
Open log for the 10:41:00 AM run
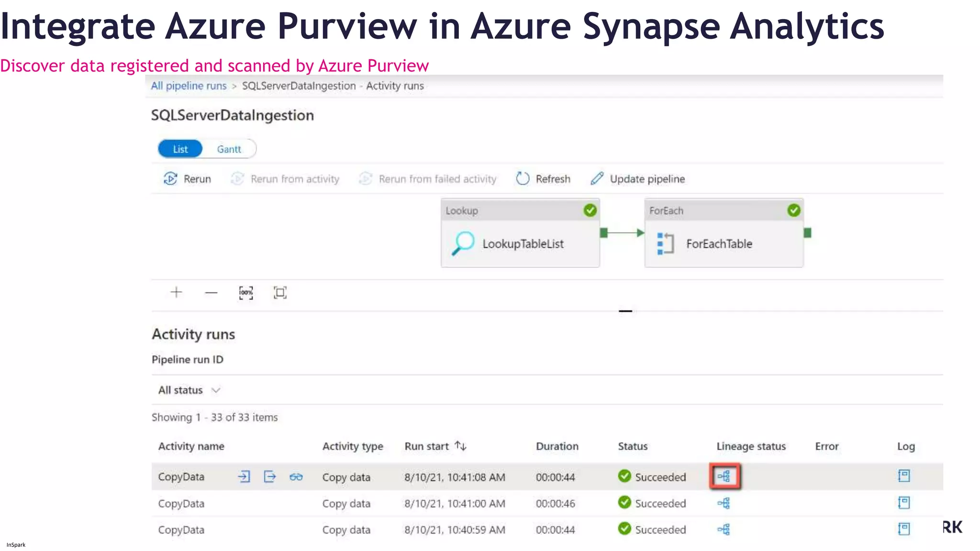(904, 503)
